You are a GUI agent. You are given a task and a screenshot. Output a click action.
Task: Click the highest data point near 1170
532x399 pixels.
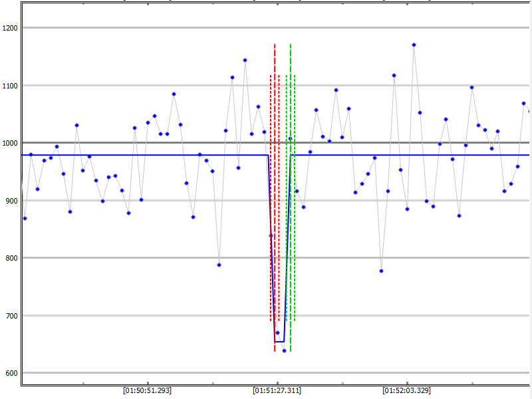[x=414, y=45]
